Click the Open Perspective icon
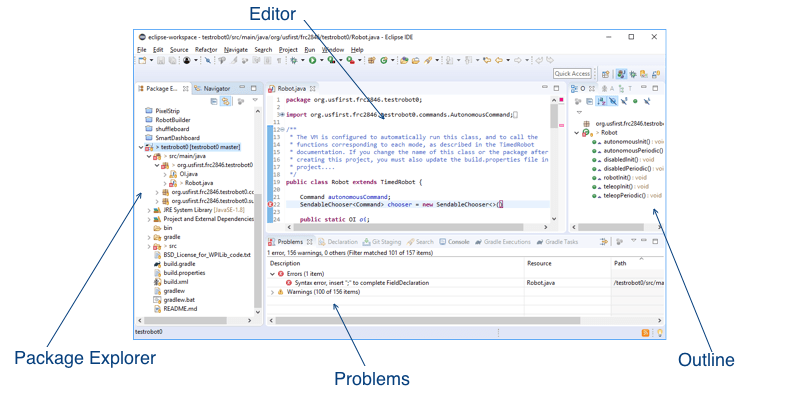The image size is (800, 400). [605, 74]
